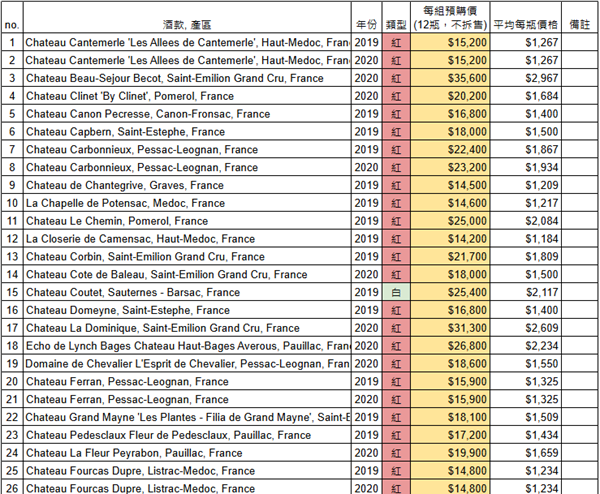Click the $1,809 average price cell
Viewport: 600px width, 494px height.
click(x=526, y=257)
